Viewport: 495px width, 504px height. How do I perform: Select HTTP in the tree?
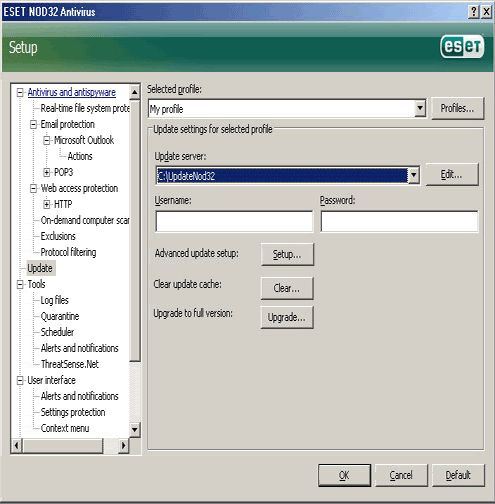point(63,204)
